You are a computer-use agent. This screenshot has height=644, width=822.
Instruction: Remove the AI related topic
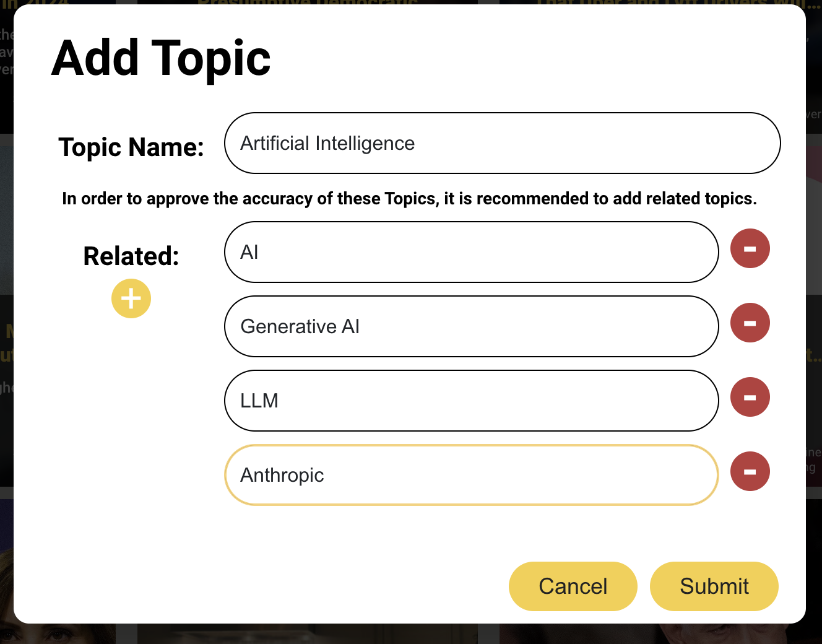(x=750, y=249)
